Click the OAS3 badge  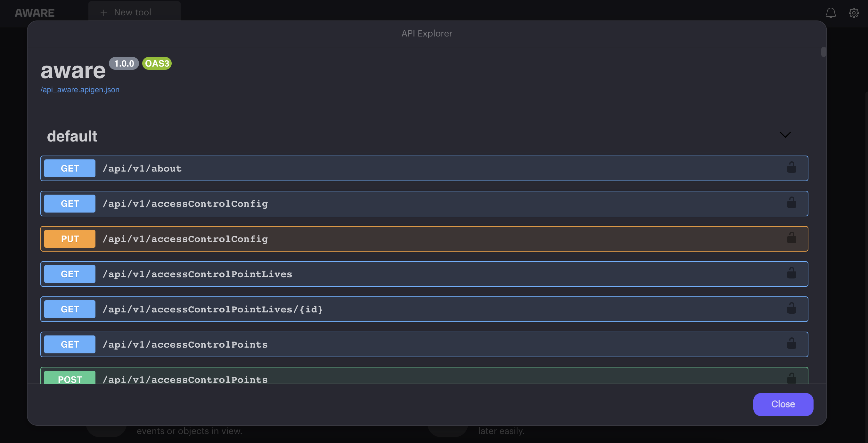pos(157,63)
